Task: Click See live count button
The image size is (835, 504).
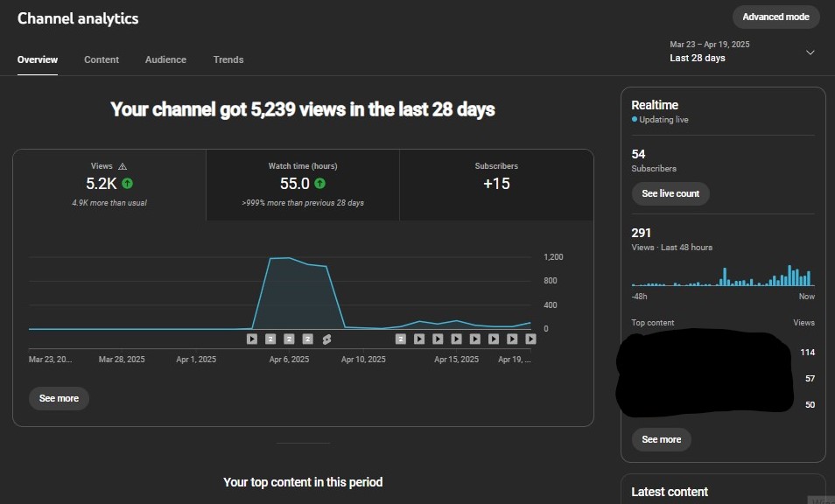Action: (670, 193)
